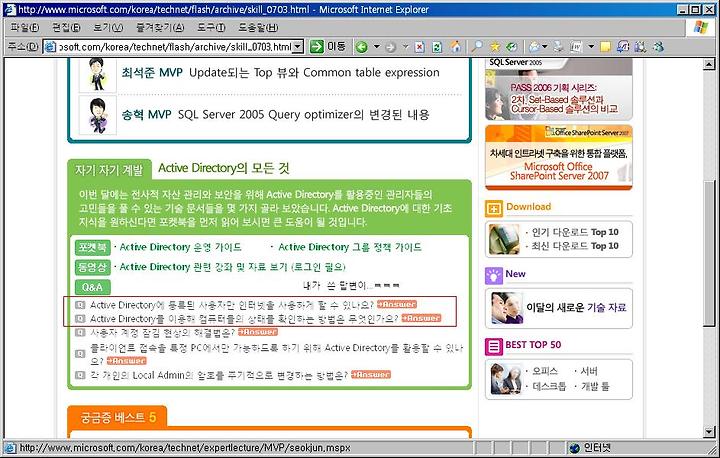Click Answer badge for 사용자 계정 잠김 question
Image resolution: width=720 pixels, height=458 pixels.
[258, 332]
